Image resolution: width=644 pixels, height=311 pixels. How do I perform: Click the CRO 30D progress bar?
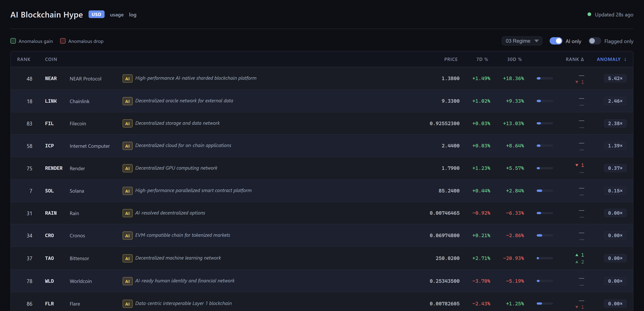545,235
